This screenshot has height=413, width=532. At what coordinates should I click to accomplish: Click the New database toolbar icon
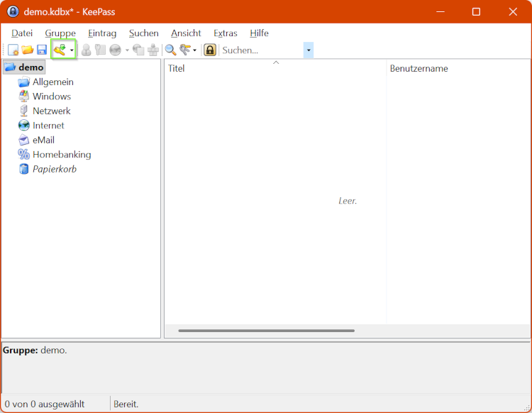(x=13, y=50)
